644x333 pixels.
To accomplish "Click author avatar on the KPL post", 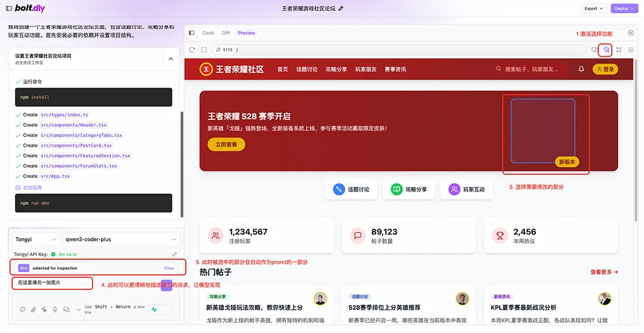I will tap(605, 299).
